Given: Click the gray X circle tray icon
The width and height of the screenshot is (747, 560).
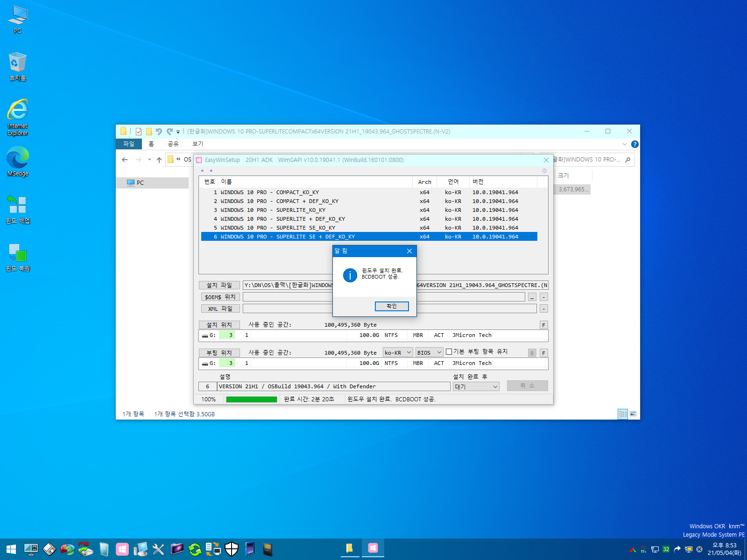Looking at the screenshot, I should point(699,549).
